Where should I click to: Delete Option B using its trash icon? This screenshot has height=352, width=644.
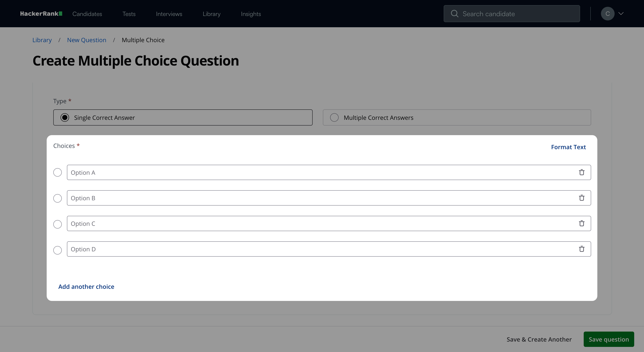[x=582, y=198]
